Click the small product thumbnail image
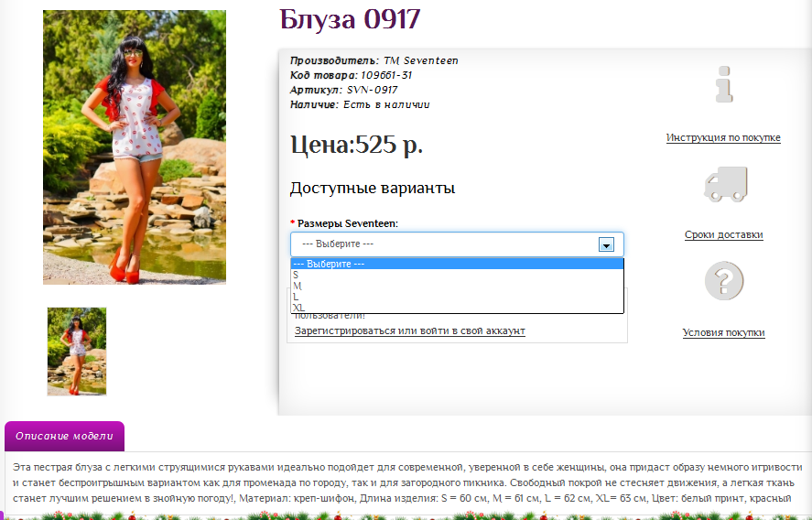 click(x=77, y=352)
